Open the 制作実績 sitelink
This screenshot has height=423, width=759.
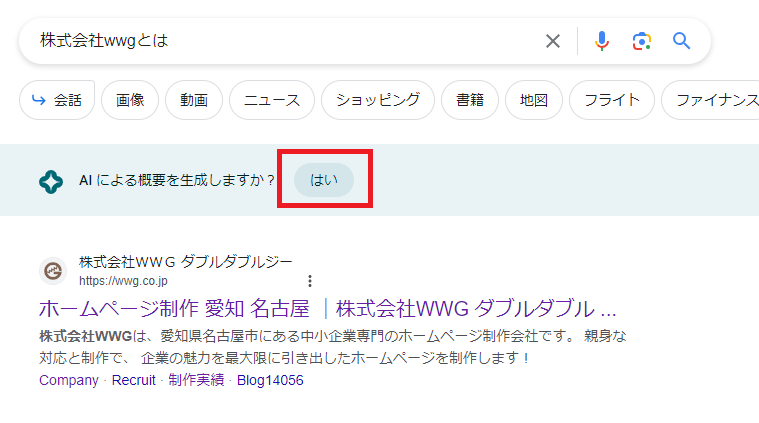coord(196,381)
